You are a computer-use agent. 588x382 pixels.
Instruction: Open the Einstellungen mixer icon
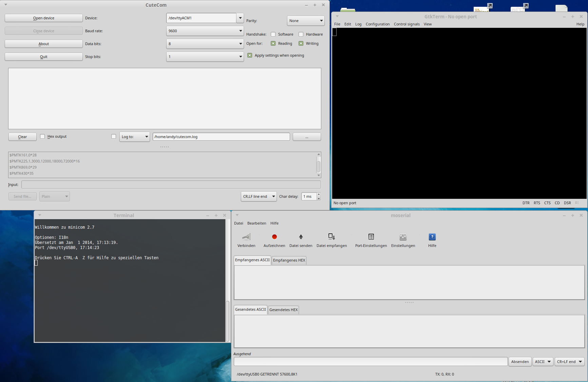[x=403, y=237]
